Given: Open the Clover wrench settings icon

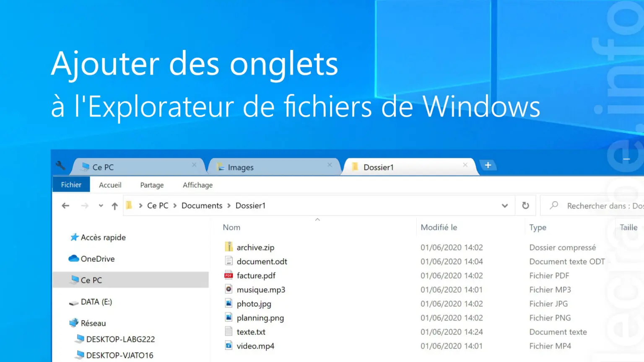Looking at the screenshot, I should tap(61, 166).
